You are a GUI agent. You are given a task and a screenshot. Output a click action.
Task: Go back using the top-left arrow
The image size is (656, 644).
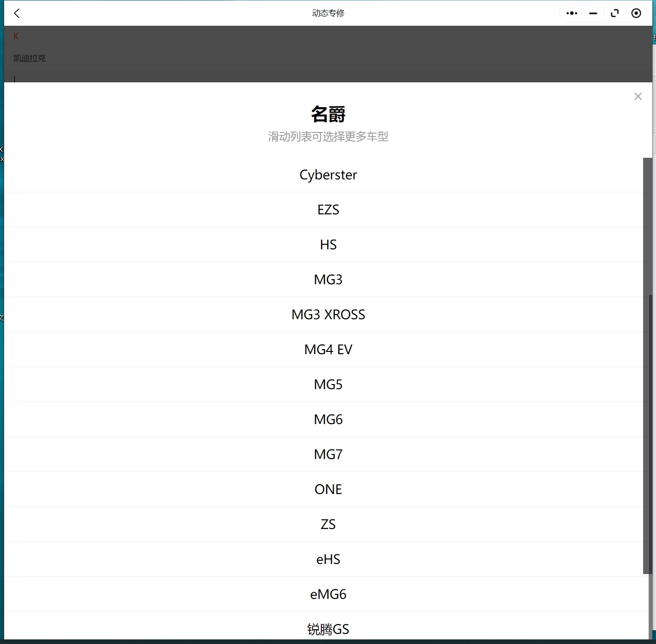tap(17, 13)
